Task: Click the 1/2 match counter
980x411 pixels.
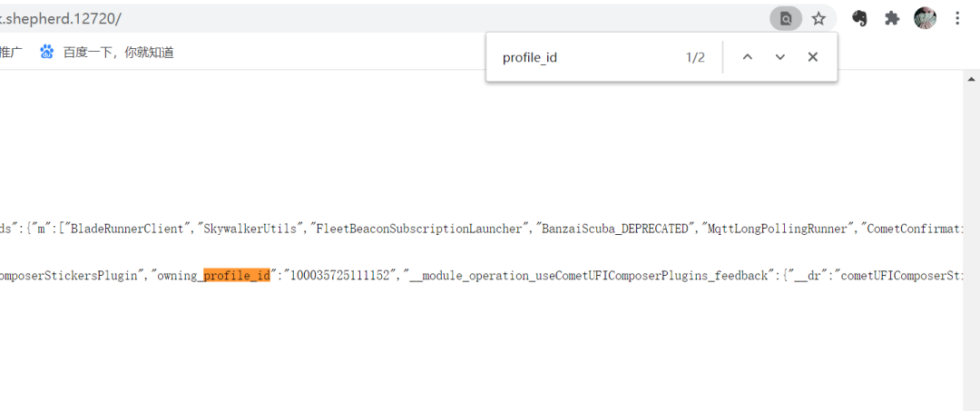Action: 695,57
